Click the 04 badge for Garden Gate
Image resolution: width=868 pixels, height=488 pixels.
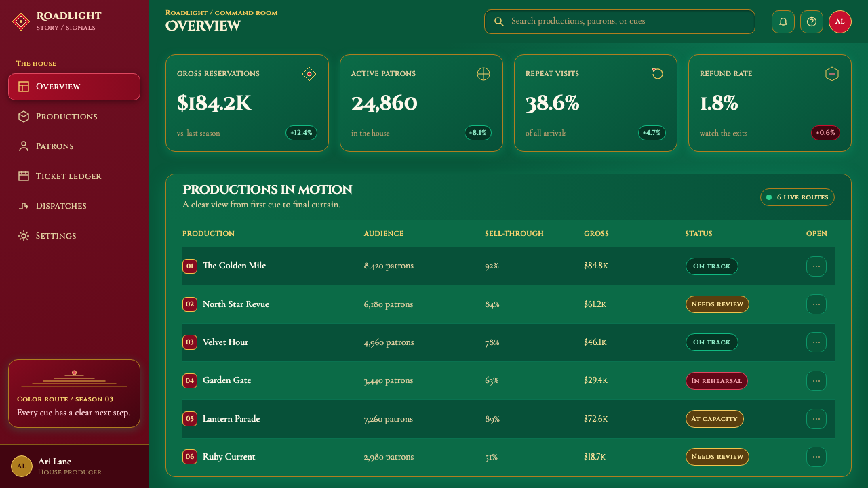[190, 381]
